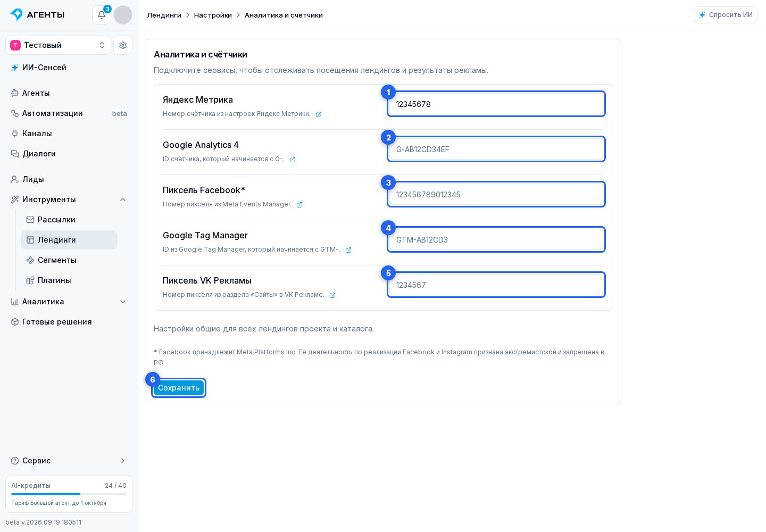The width and height of the screenshot is (766, 532).
Task: Open notifications bell
Action: [102, 15]
